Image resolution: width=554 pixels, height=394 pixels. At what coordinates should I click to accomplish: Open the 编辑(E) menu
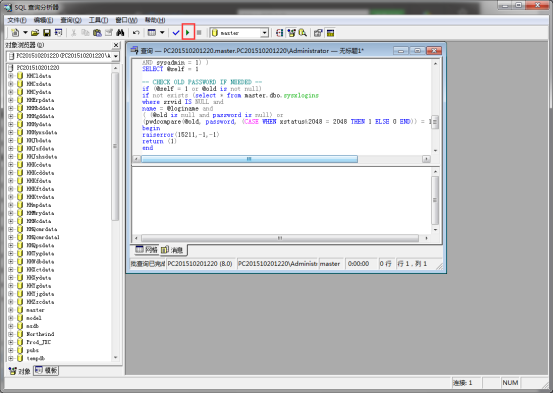pos(43,20)
